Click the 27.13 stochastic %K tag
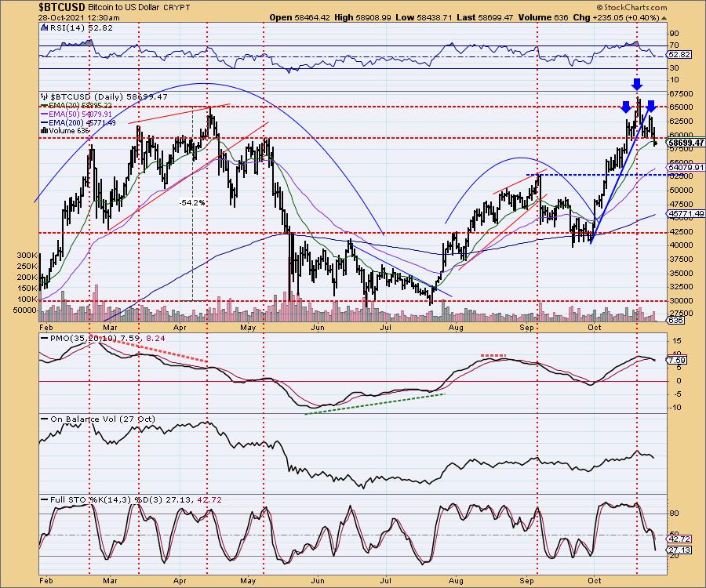706x588 pixels. pos(679,550)
